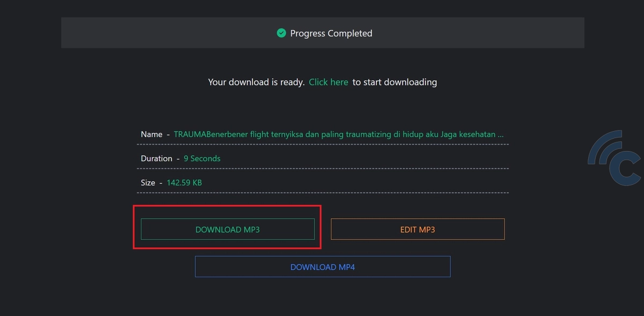Click the "Size" field label
The width and height of the screenshot is (644, 316).
(148, 183)
